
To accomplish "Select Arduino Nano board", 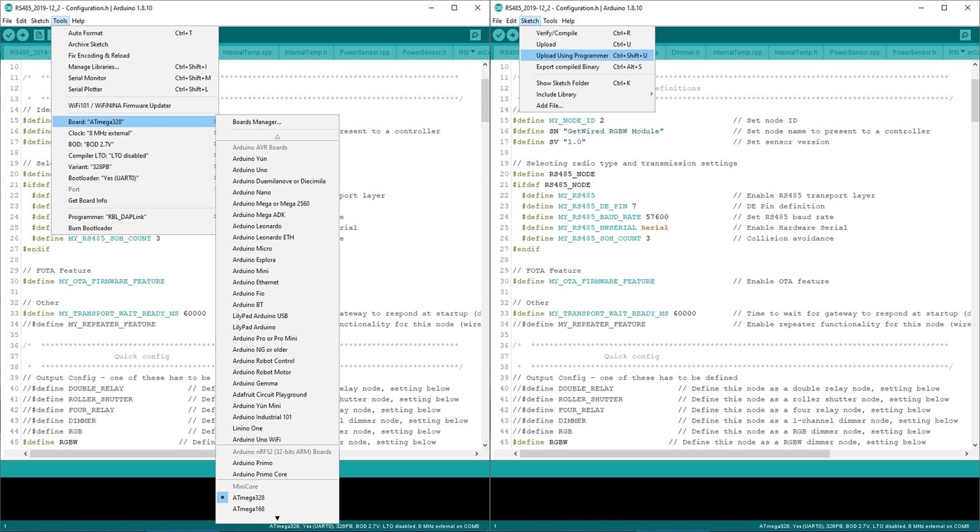I will [x=278, y=192].
